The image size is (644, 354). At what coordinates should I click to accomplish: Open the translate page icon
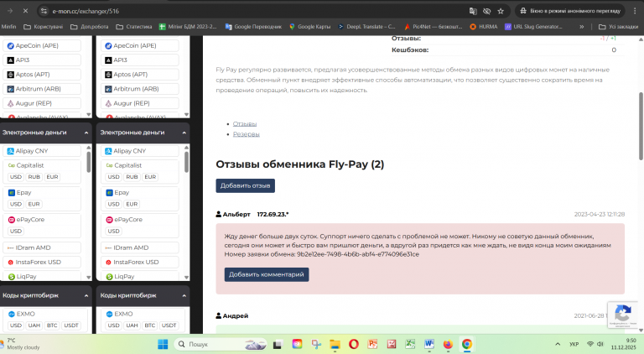(x=473, y=11)
